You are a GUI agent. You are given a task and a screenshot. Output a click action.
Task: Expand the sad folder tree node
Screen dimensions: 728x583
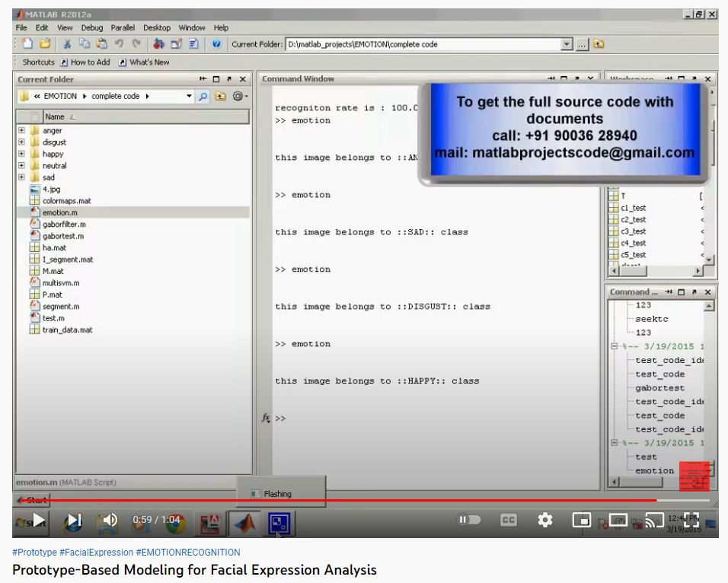point(22,177)
